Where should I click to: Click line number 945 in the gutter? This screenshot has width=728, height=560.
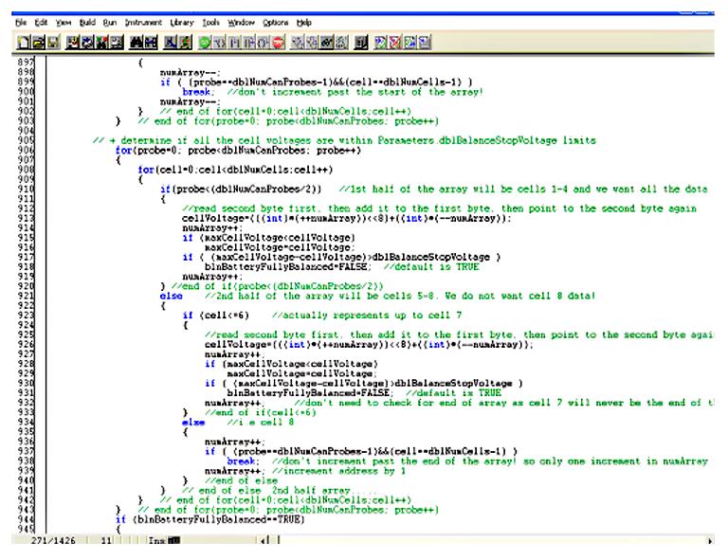(26, 529)
